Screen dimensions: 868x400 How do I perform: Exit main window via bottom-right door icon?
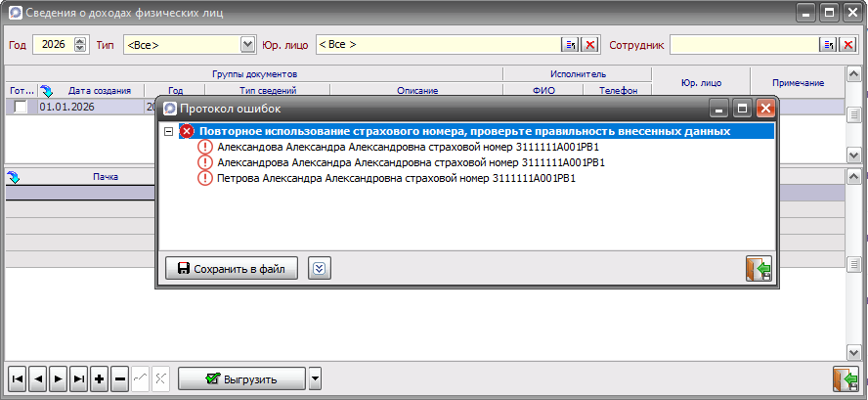[845, 378]
